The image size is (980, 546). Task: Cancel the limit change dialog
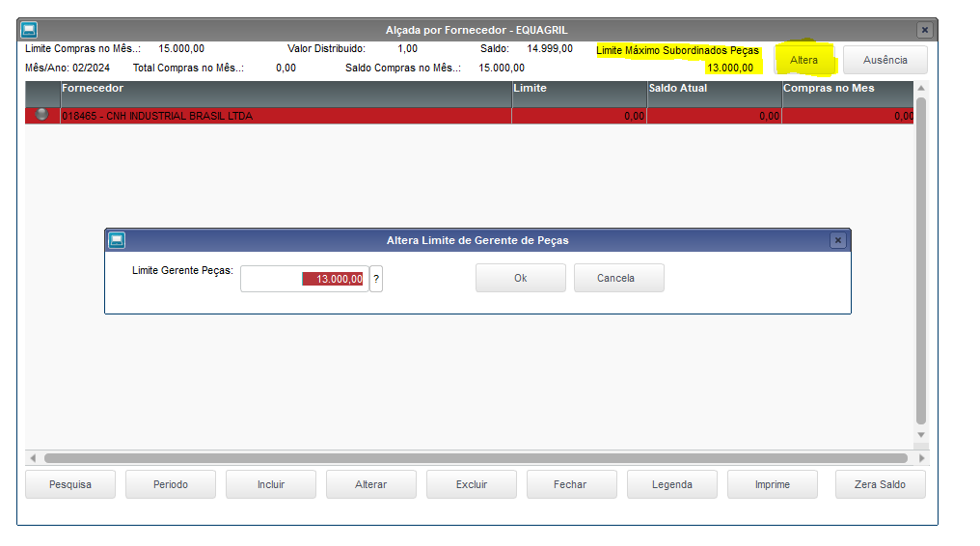click(618, 278)
